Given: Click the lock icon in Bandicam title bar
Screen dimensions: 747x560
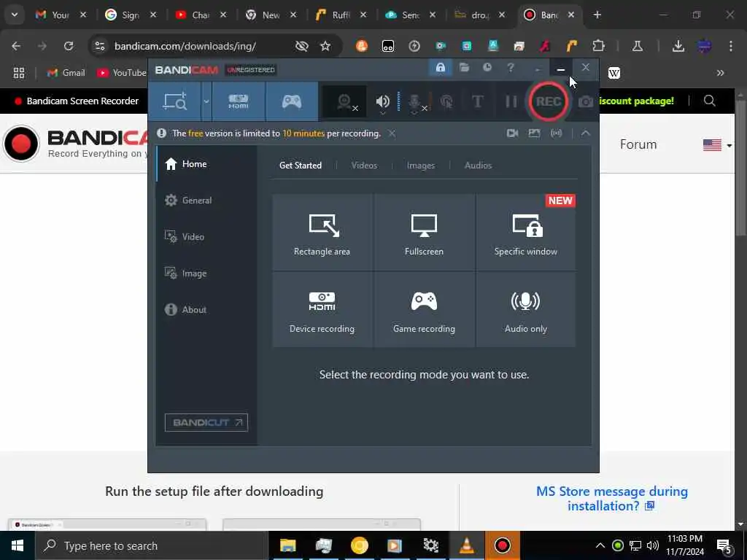Looking at the screenshot, I should point(440,68).
